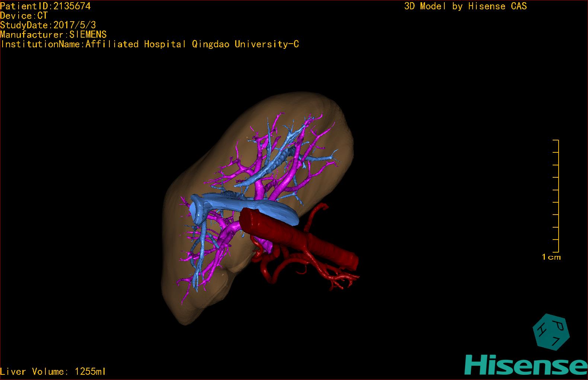Click the P face of orientation cube

pos(558,326)
